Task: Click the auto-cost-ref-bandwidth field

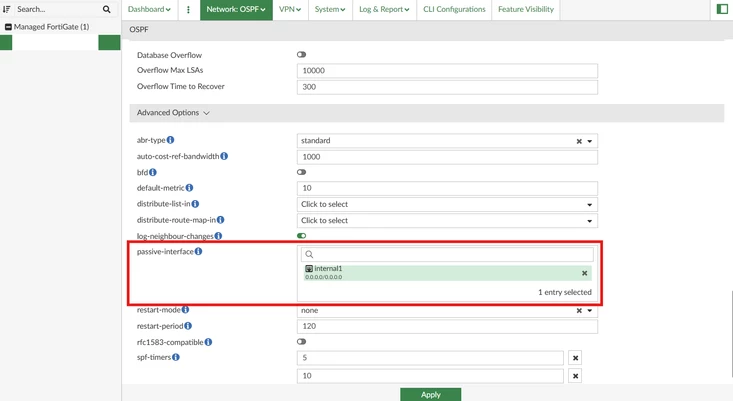Action: point(447,157)
